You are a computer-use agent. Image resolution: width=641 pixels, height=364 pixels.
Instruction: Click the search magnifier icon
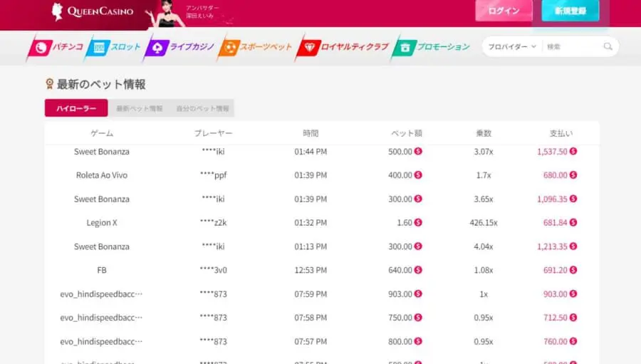pyautogui.click(x=608, y=46)
